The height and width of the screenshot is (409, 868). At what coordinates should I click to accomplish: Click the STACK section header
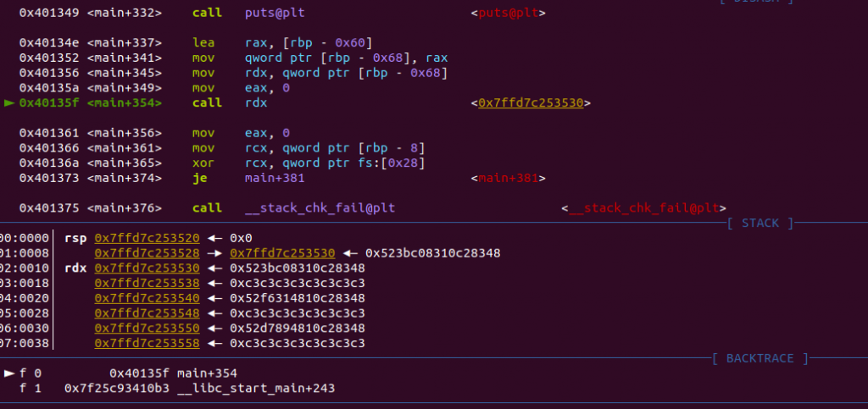[x=759, y=224]
